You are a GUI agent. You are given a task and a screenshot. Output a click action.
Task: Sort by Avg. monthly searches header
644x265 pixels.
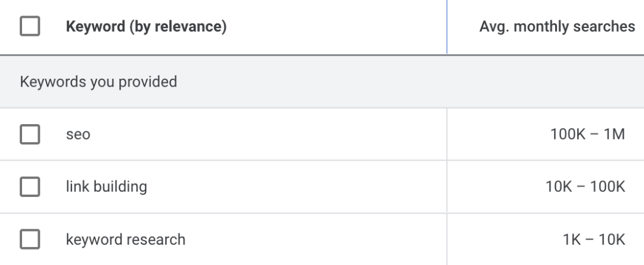[x=557, y=27]
